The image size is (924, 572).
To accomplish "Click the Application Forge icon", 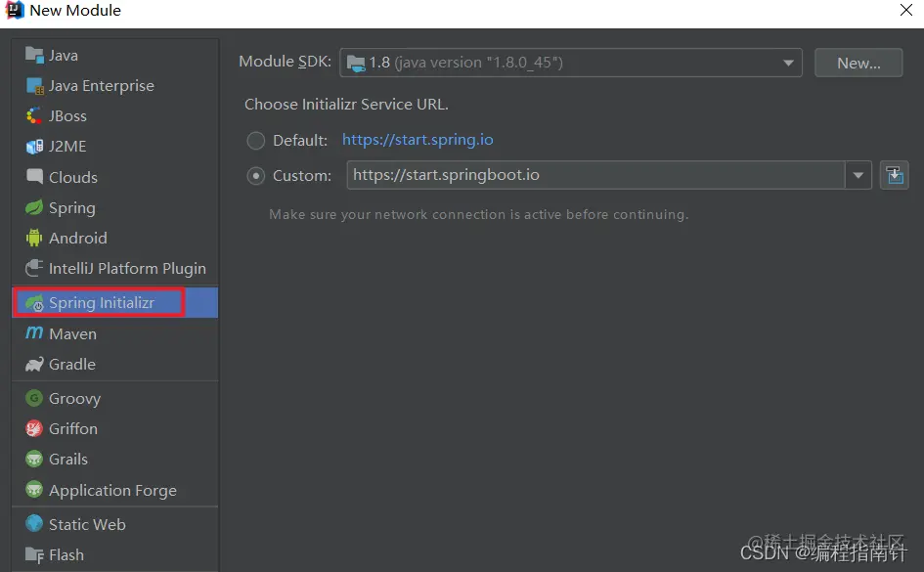I will point(34,490).
